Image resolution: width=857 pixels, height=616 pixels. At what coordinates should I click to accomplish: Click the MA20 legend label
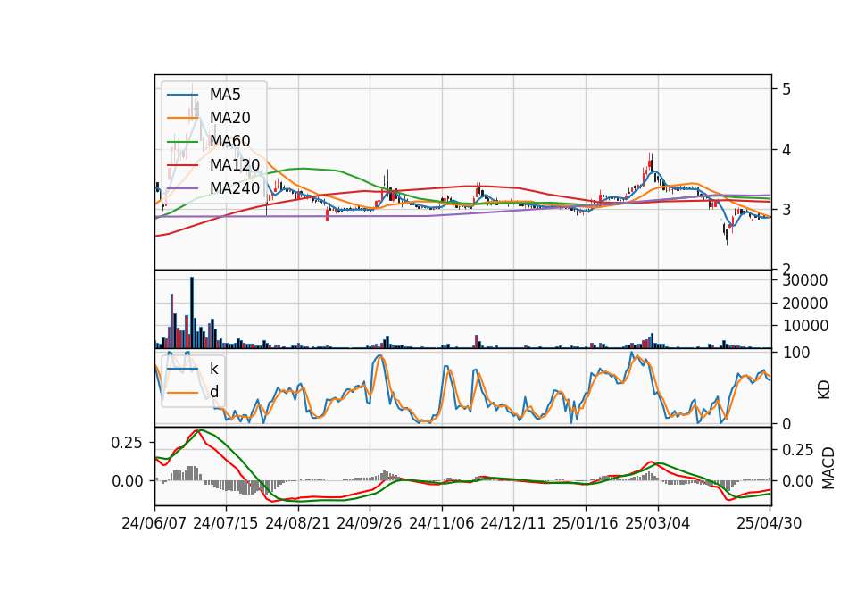[230, 118]
